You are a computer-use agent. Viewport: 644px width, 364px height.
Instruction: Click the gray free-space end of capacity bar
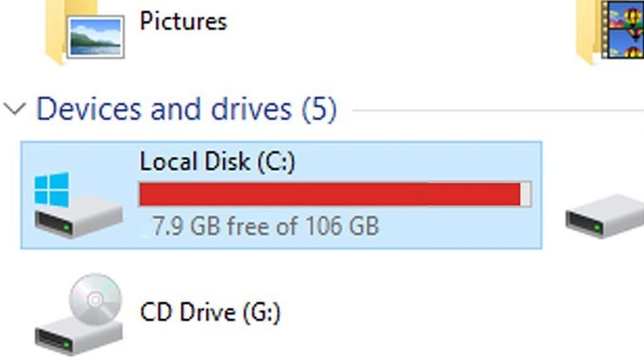point(526,194)
